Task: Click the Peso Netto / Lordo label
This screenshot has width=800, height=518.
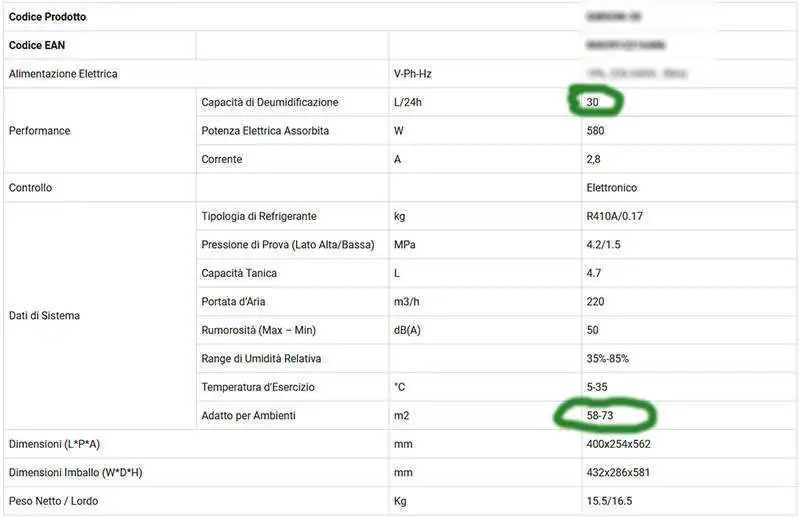Action: [54, 500]
